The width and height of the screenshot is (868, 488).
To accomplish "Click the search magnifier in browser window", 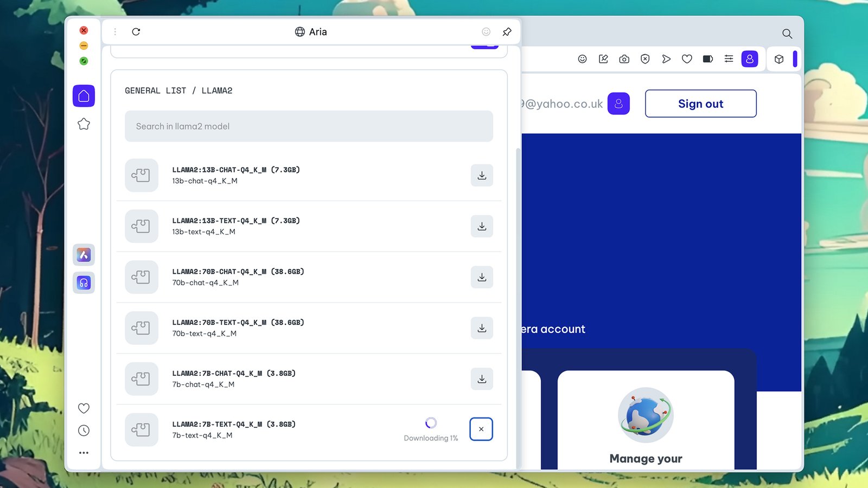I will pos(787,34).
